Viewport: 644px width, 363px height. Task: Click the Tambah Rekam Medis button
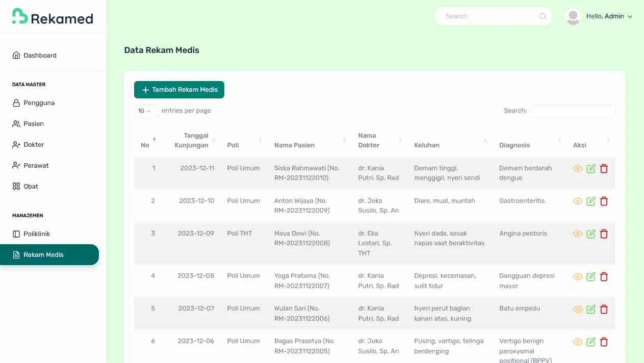179,90
